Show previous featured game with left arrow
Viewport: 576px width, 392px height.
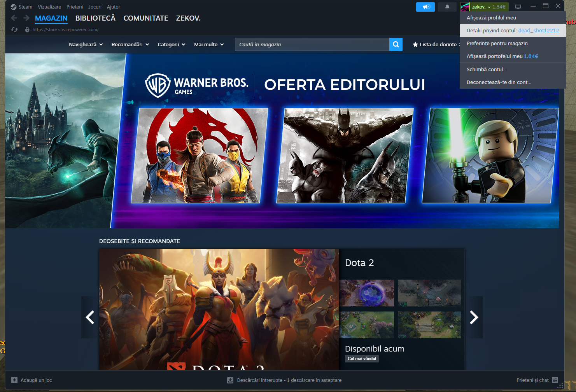click(x=90, y=317)
